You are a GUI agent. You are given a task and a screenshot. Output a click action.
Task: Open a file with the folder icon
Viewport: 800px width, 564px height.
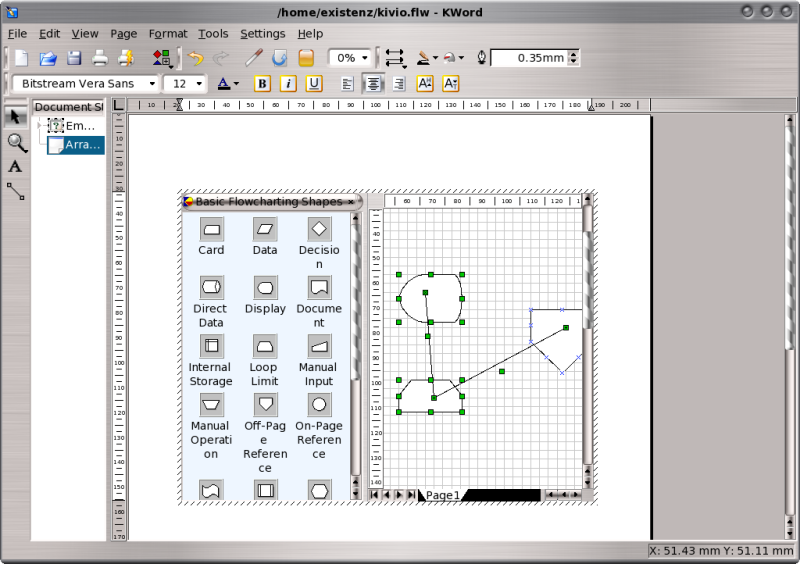[x=48, y=58]
